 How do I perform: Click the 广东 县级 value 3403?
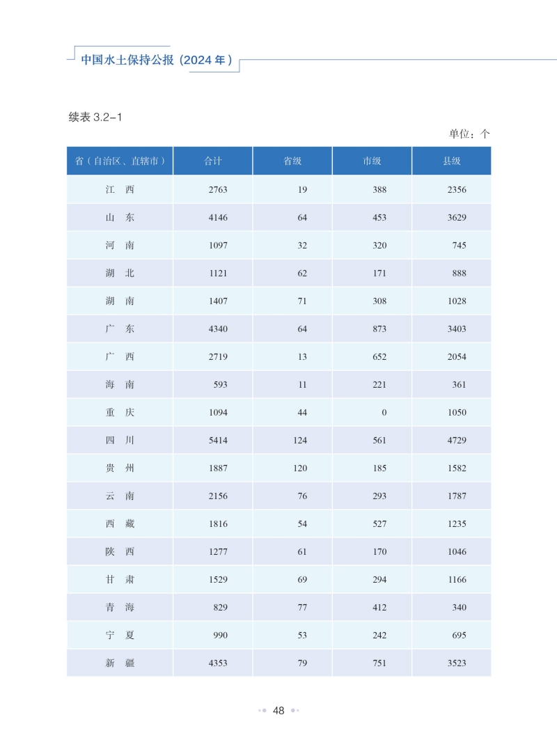coord(457,329)
